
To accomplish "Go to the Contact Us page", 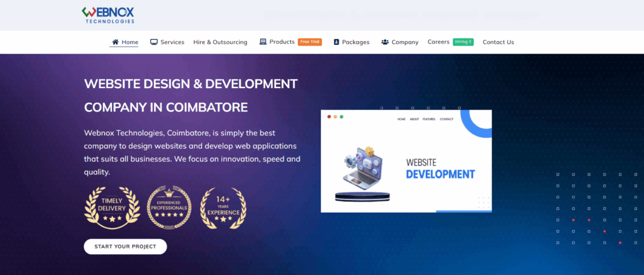I will click(498, 42).
